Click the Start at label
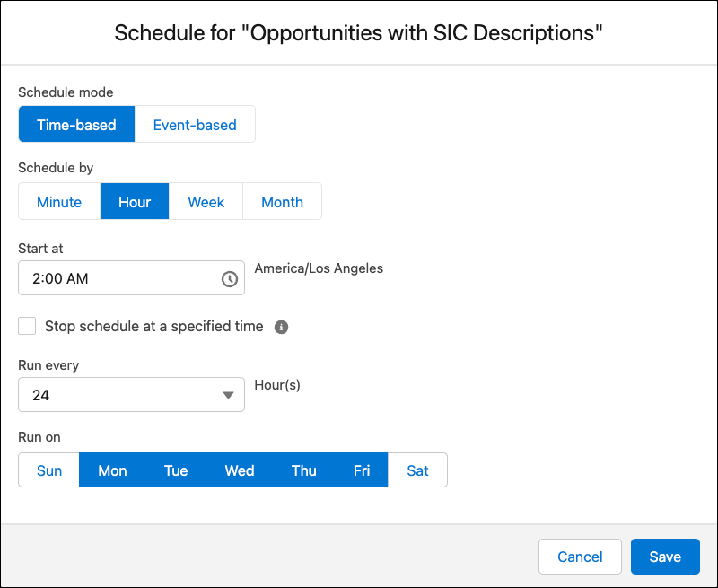The height and width of the screenshot is (588, 718). pos(40,249)
